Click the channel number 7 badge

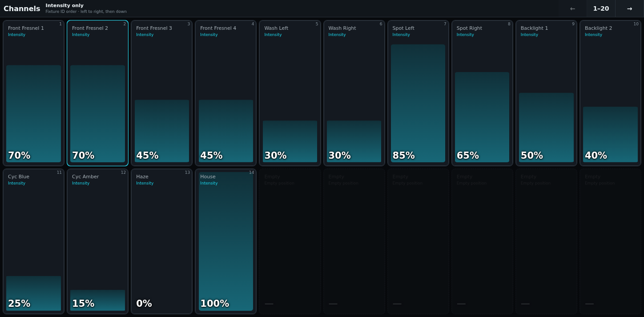pos(445,24)
